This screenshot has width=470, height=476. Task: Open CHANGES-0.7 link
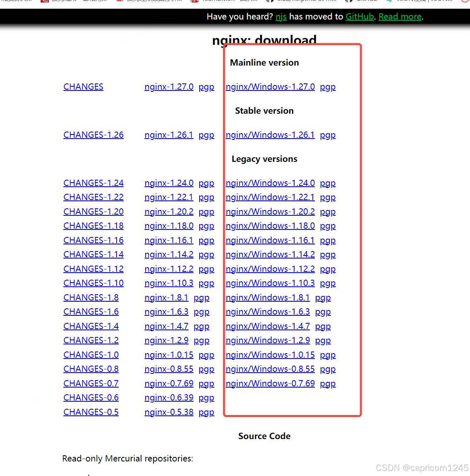91,383
